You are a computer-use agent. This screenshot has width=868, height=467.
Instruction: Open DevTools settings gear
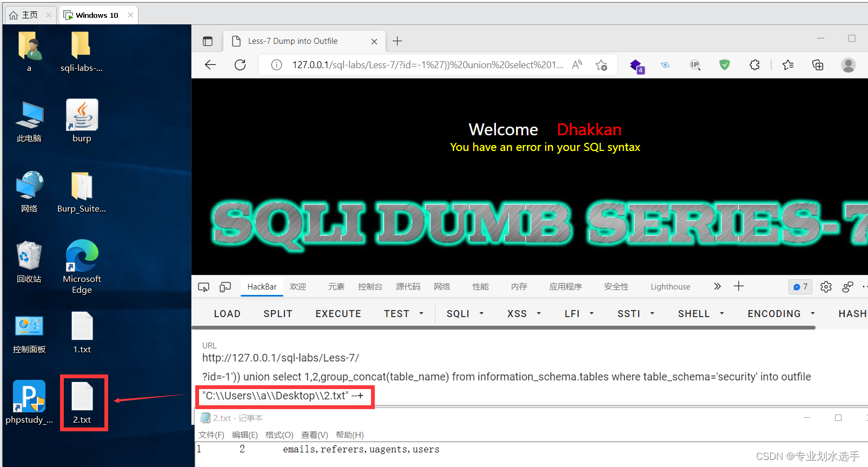coord(826,287)
